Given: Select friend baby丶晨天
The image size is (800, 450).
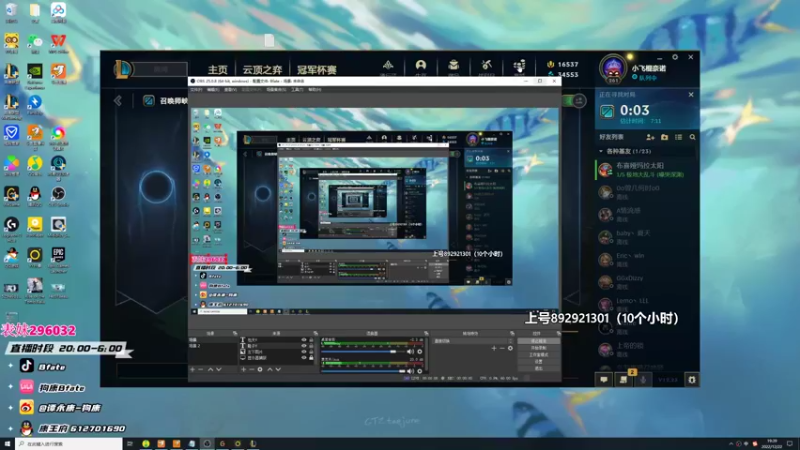Looking at the screenshot, I should [x=646, y=237].
